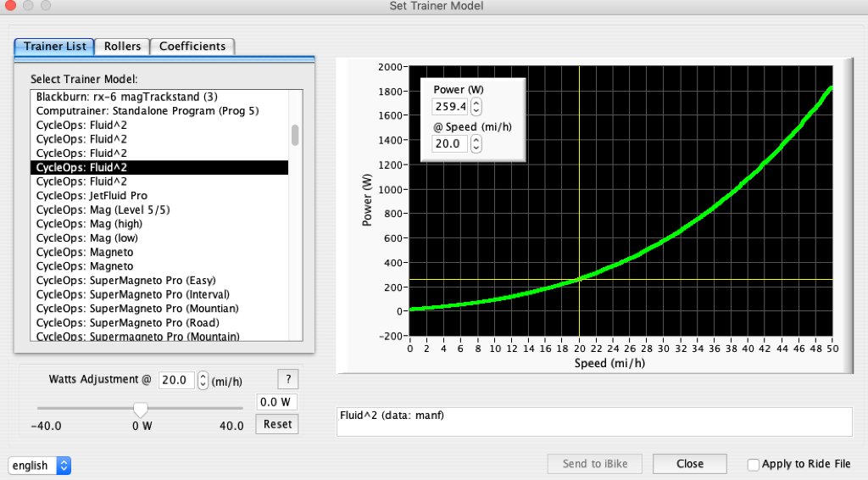This screenshot has height=480, width=868.
Task: Click the Watts Adjustment speed input field
Action: pos(176,380)
